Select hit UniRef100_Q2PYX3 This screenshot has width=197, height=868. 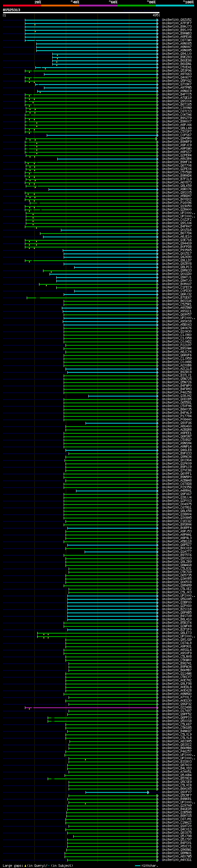click(177, 501)
